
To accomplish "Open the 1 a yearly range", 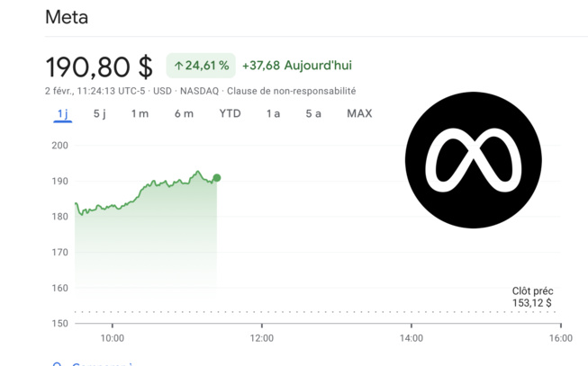I will [273, 113].
